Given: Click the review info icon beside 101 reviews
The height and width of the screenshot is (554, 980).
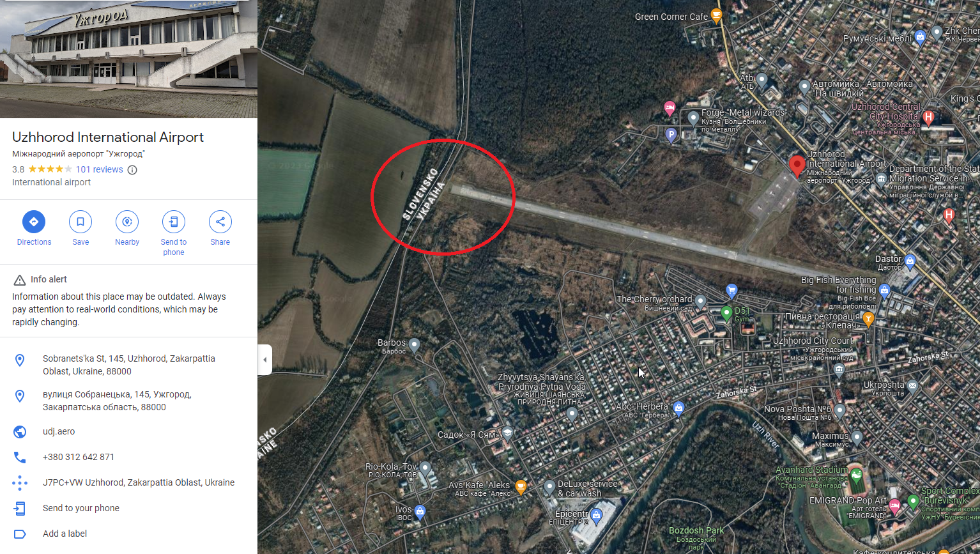Looking at the screenshot, I should pos(132,170).
